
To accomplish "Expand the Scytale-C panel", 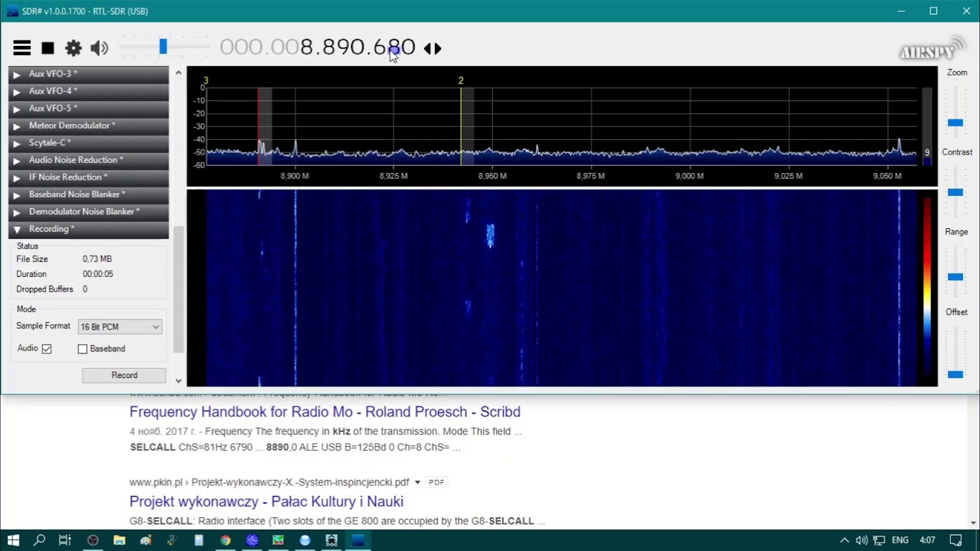I will pyautogui.click(x=88, y=142).
